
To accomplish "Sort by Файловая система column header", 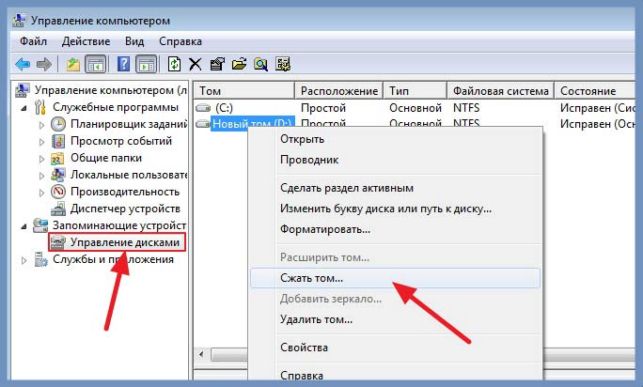I will click(x=501, y=91).
